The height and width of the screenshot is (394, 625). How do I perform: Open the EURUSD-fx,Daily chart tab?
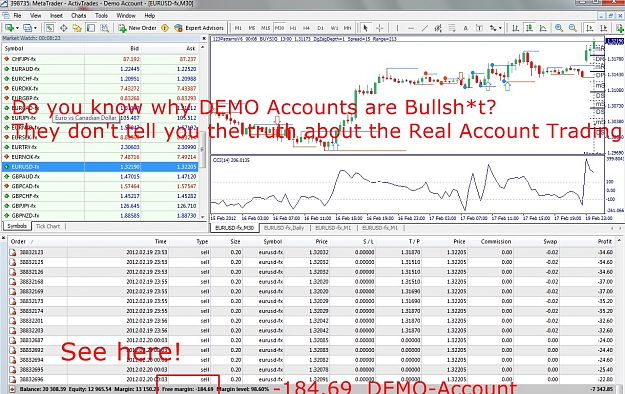284,228
